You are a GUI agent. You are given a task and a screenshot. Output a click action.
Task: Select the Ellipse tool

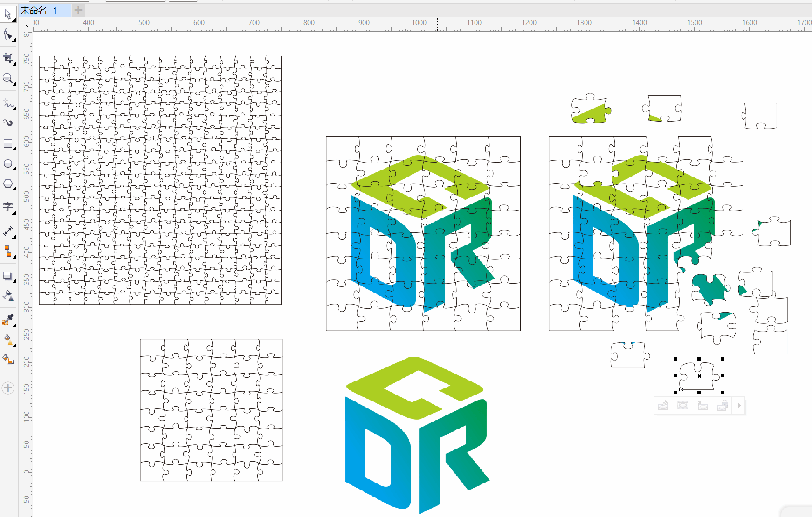point(8,164)
